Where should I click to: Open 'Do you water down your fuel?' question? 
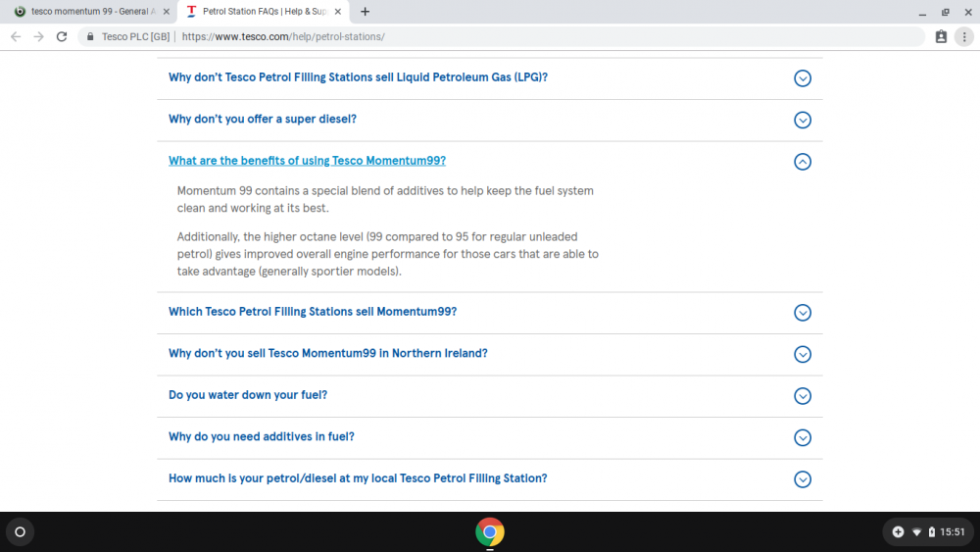[x=248, y=395]
